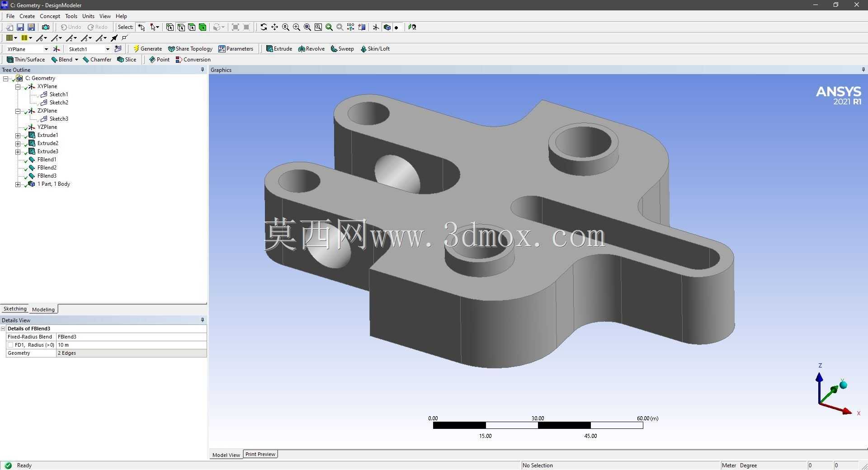The image size is (868, 470).
Task: Activate the New Selection tool
Action: point(142,27)
